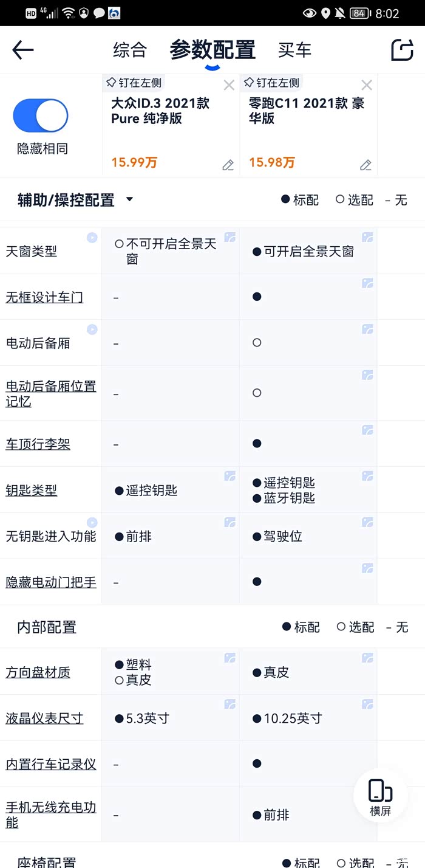Remove 零跑C11 2021款 from comparison
Viewport: 425px width, 868px height.
pos(367,85)
